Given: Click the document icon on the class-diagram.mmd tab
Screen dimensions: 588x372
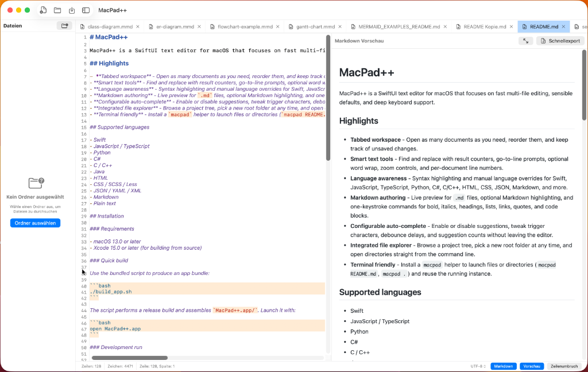Looking at the screenshot, I should 83,26.
